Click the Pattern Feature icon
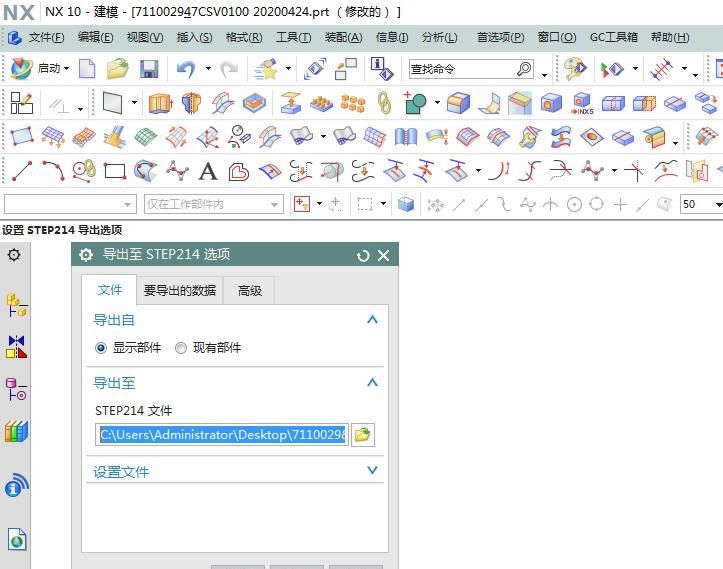 point(353,103)
